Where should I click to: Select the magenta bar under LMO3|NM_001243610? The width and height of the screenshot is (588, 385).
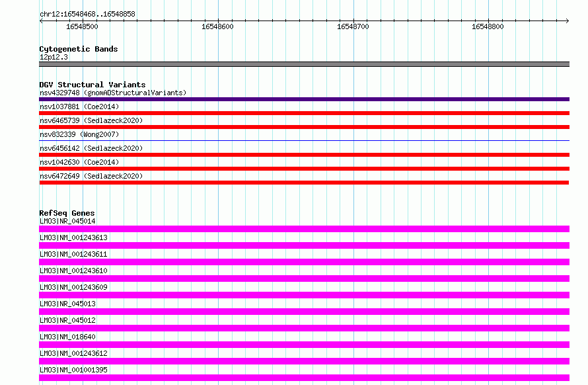point(304,278)
